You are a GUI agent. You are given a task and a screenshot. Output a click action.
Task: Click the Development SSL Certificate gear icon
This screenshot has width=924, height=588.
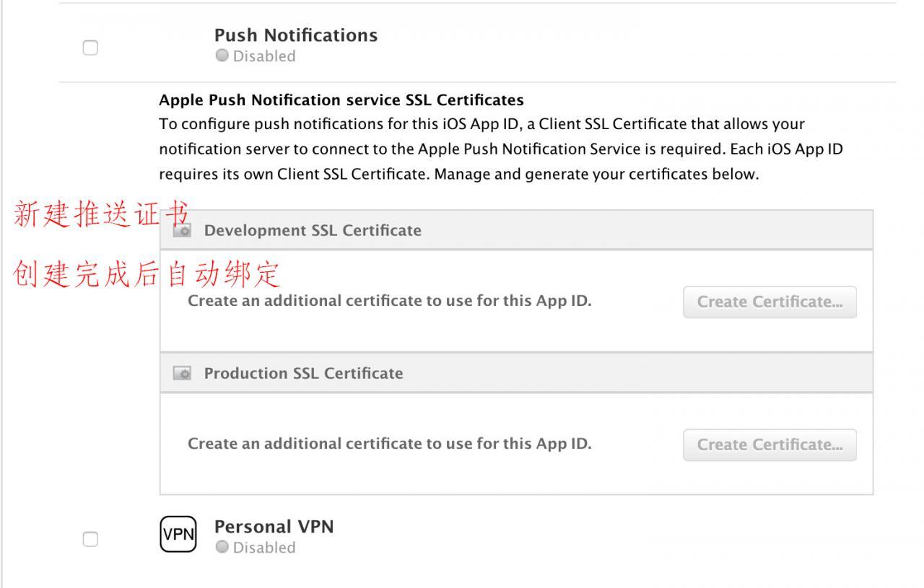click(183, 231)
